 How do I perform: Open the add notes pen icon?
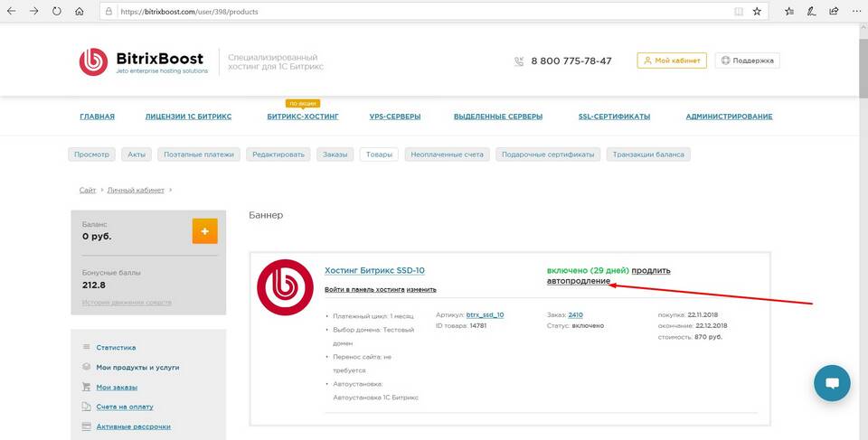click(x=812, y=11)
